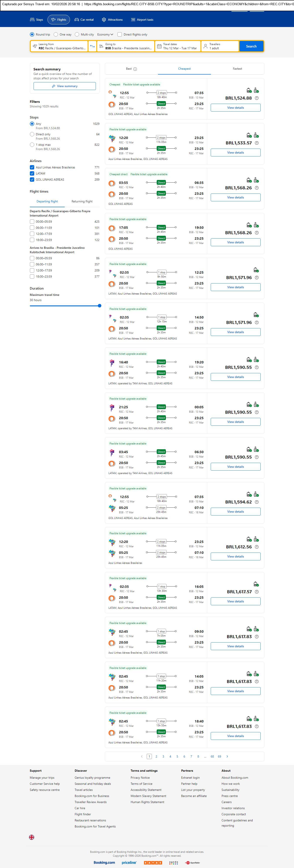Select the Direct only stops option
Viewport: 294px width, 868px height.
[x=32, y=134]
